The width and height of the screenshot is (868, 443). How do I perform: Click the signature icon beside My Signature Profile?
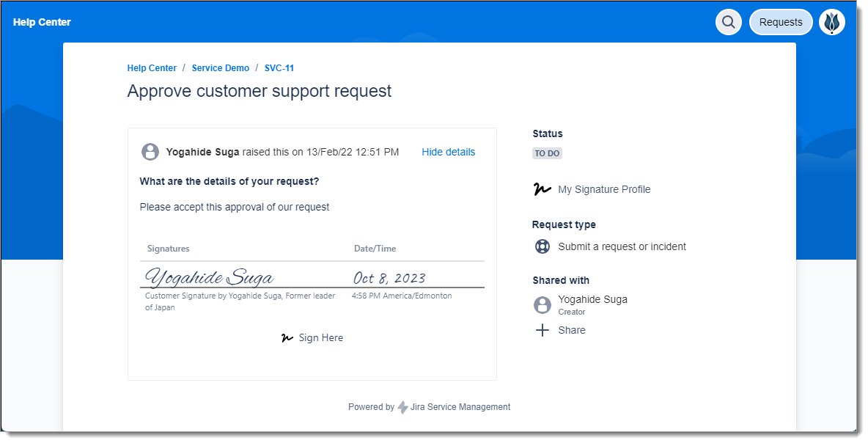[542, 189]
